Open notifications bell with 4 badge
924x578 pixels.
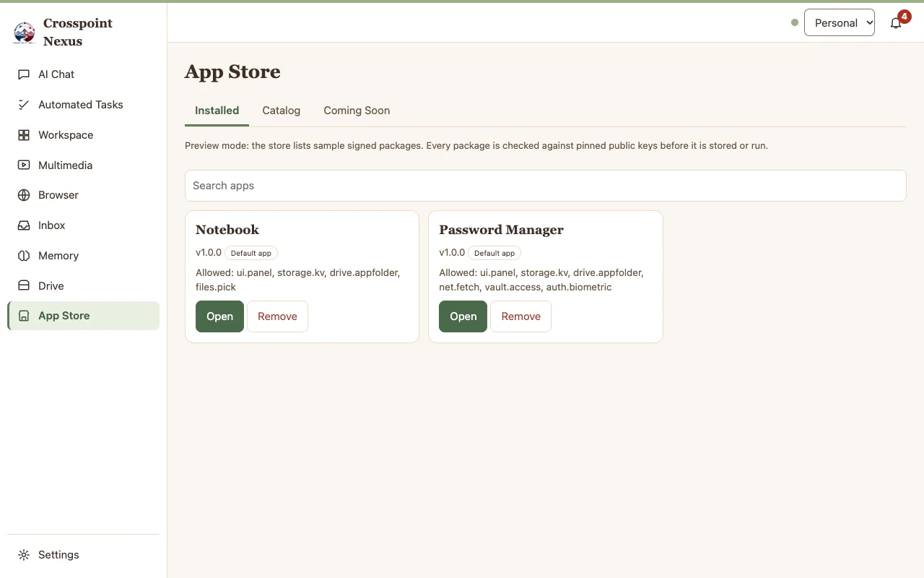pyautogui.click(x=896, y=23)
